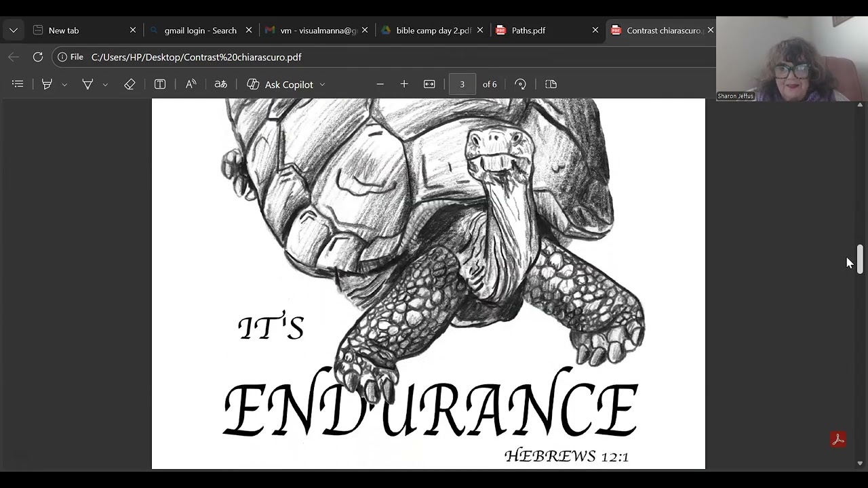This screenshot has width=868, height=488.
Task: Select the Contrast chiarascuro tab
Action: tap(661, 30)
